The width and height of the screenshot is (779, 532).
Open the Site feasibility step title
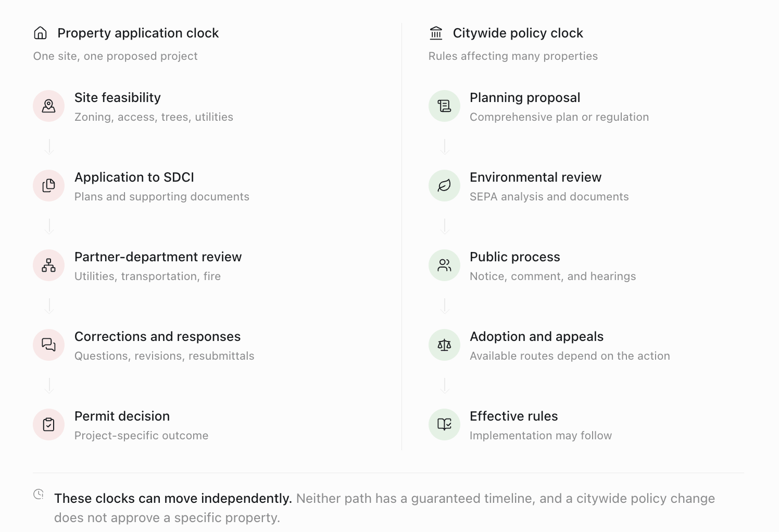118,97
